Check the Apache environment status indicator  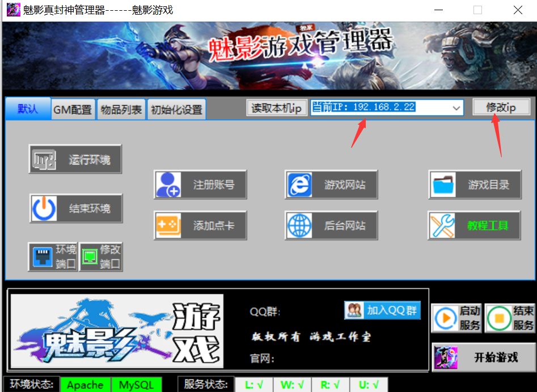[85, 385]
